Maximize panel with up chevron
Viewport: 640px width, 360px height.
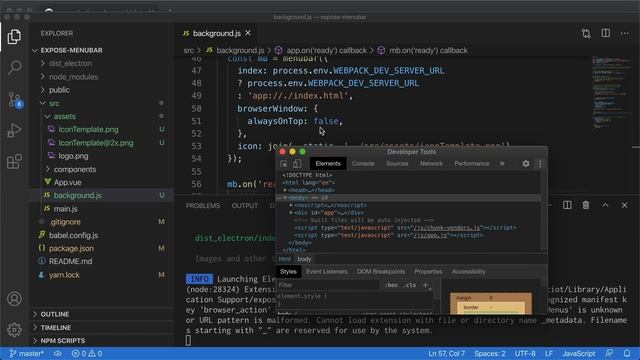(x=605, y=205)
